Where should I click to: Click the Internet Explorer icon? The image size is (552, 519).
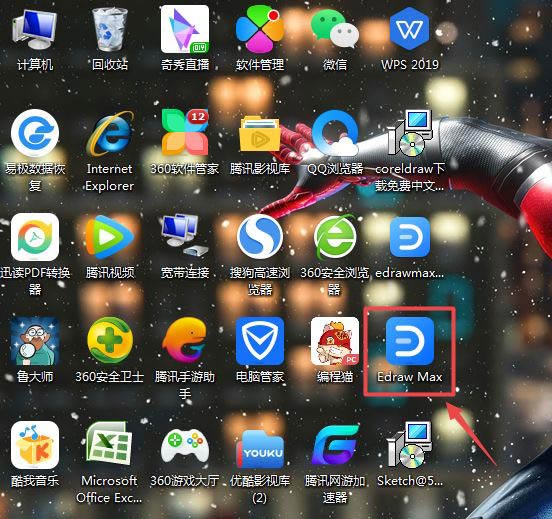point(110,134)
